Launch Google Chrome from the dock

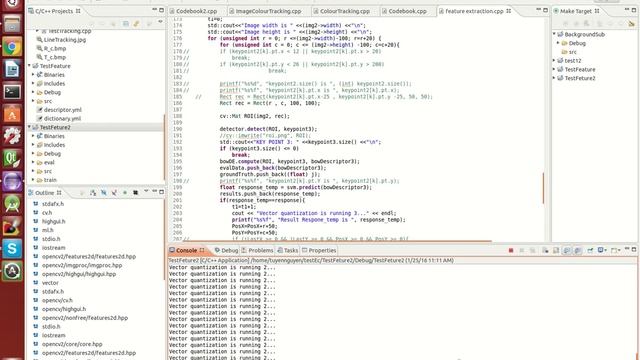[12, 47]
